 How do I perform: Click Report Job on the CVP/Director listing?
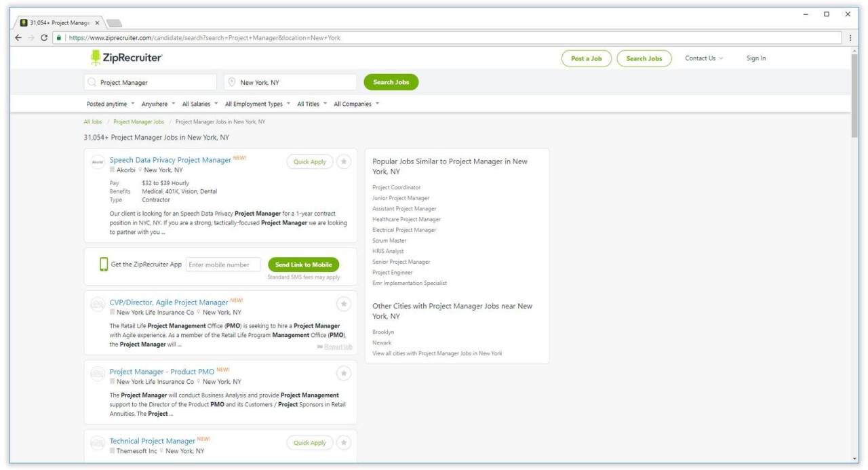(334, 347)
